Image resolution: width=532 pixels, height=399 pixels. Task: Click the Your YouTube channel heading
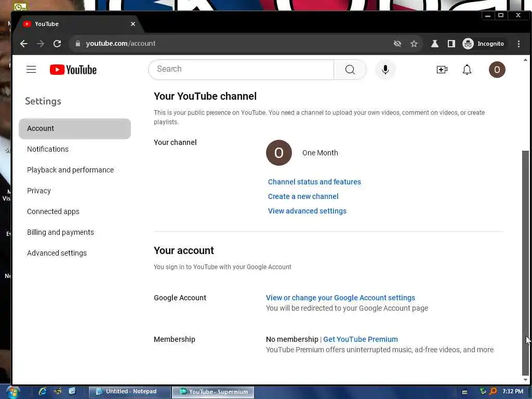click(x=205, y=96)
